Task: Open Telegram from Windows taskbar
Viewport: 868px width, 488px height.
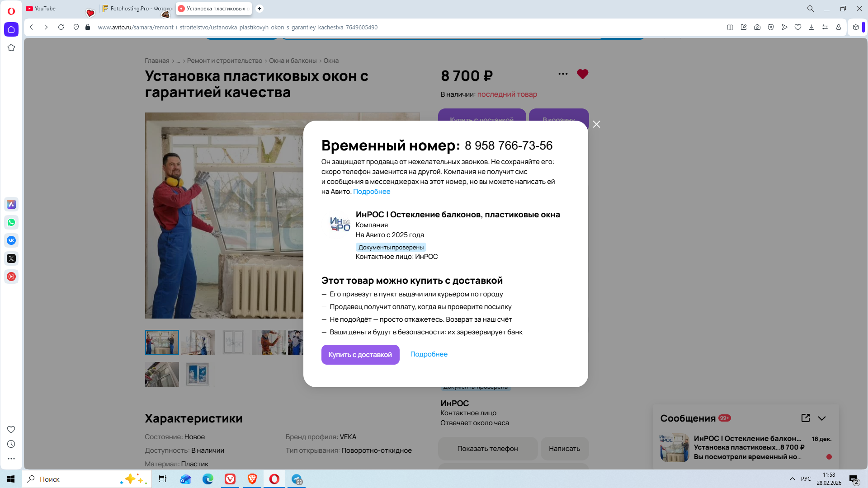Action: coord(297,479)
